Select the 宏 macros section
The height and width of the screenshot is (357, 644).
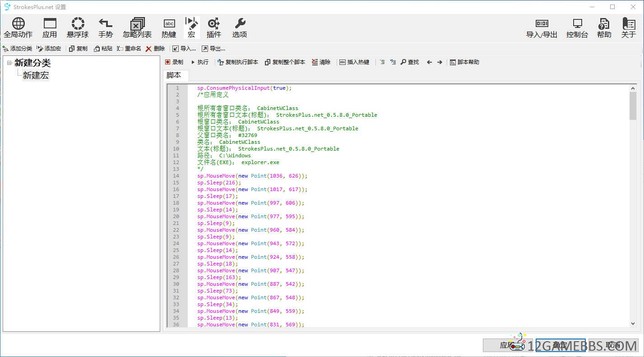pyautogui.click(x=192, y=27)
